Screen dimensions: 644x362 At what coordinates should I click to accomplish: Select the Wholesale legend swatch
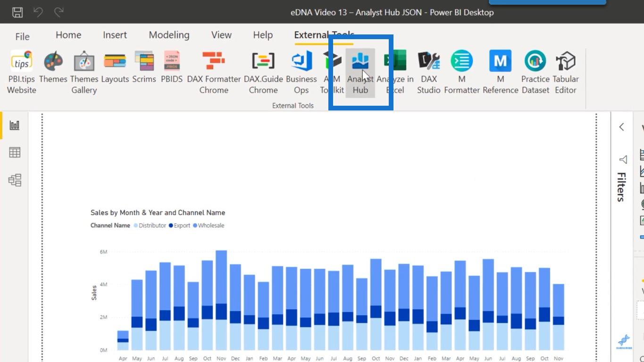195,226
